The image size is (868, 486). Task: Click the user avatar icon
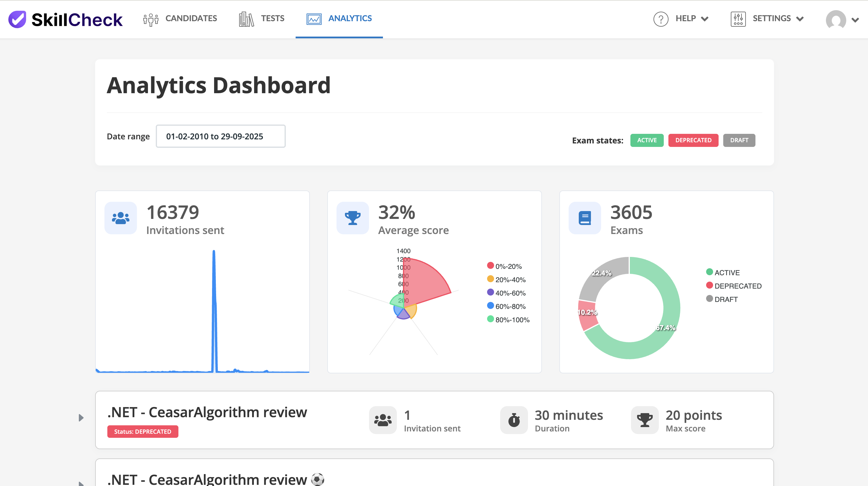click(836, 19)
